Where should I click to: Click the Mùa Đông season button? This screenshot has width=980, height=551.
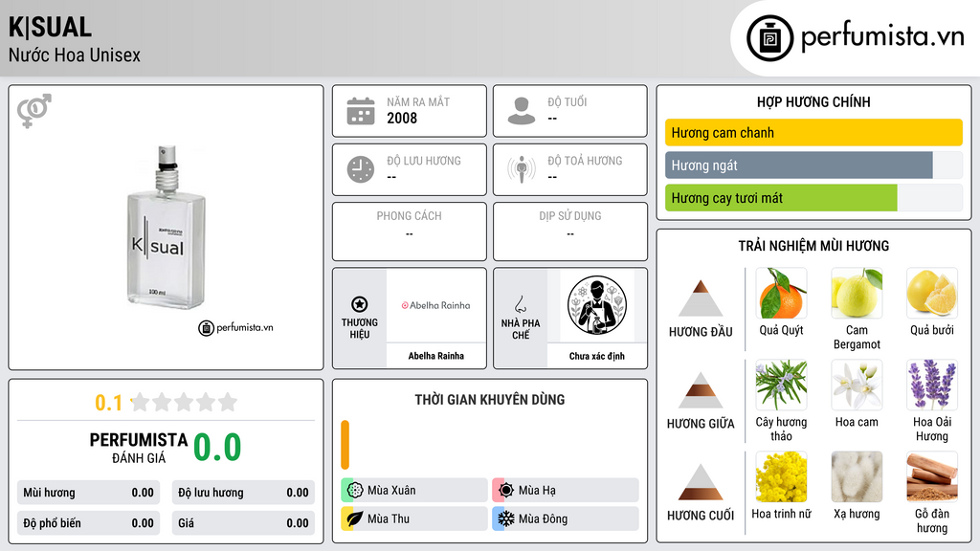tap(566, 518)
